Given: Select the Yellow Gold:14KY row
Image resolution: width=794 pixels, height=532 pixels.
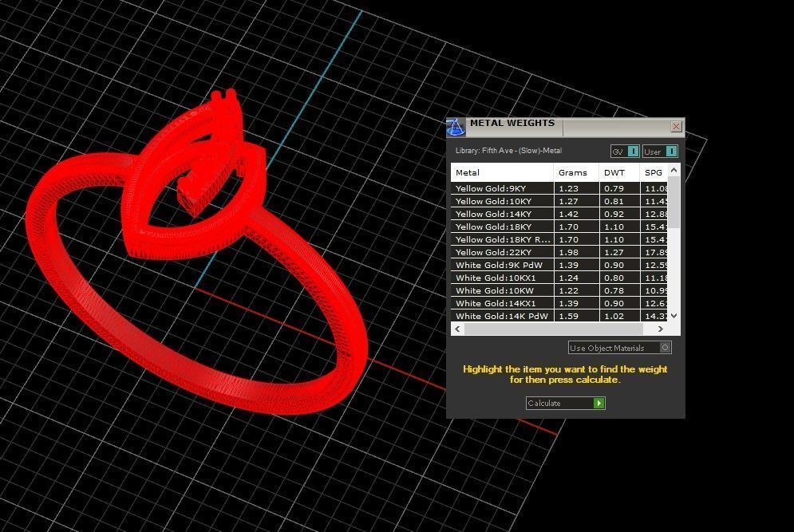Looking at the screenshot, I should 559,214.
